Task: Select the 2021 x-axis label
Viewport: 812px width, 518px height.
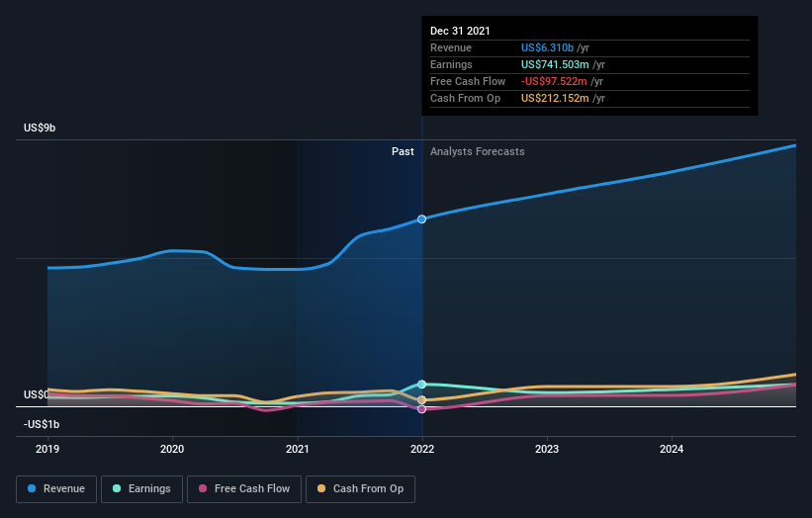Action: click(x=298, y=449)
